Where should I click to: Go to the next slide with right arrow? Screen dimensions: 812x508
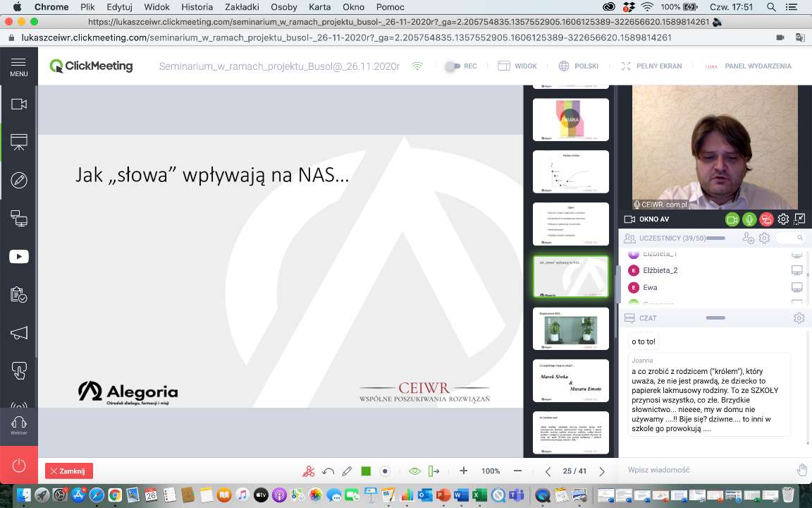click(602, 471)
